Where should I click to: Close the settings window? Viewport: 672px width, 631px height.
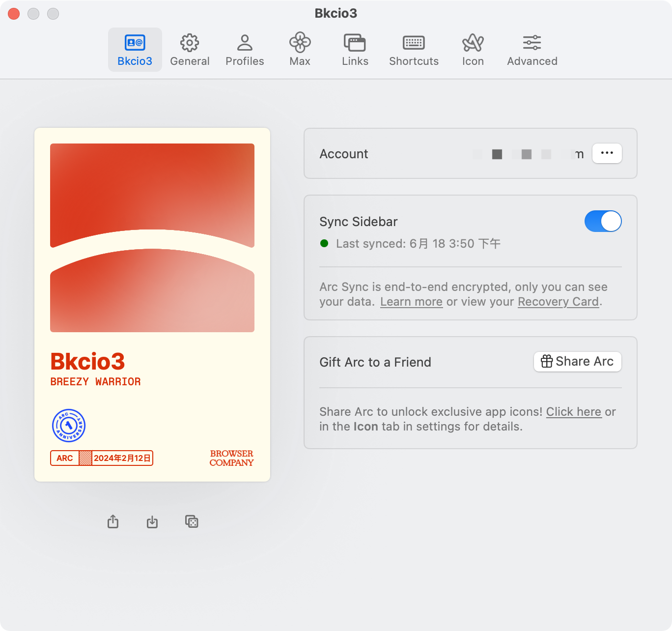click(x=14, y=14)
